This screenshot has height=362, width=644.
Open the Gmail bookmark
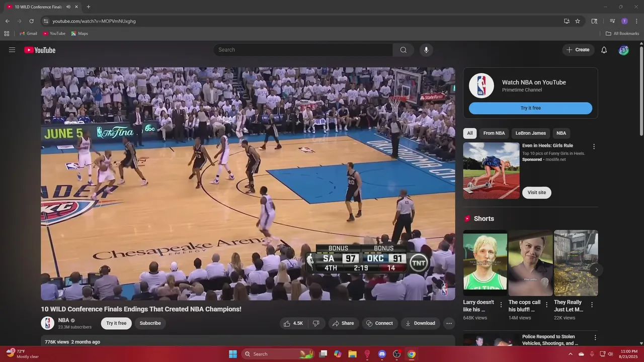coord(28,34)
